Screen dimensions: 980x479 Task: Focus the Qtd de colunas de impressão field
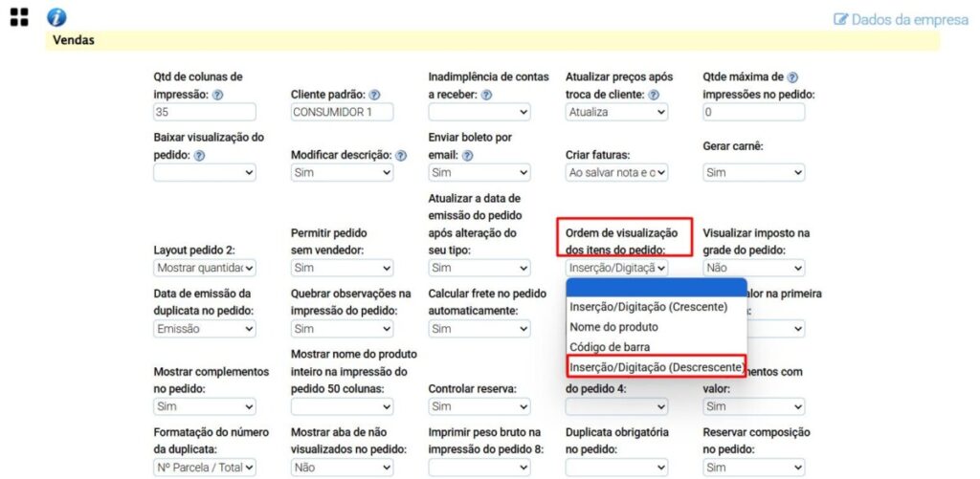tap(205, 113)
